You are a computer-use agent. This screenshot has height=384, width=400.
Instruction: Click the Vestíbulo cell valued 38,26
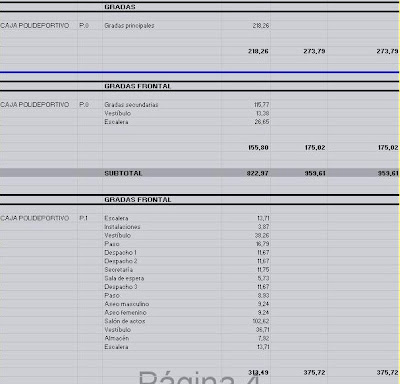click(118, 235)
